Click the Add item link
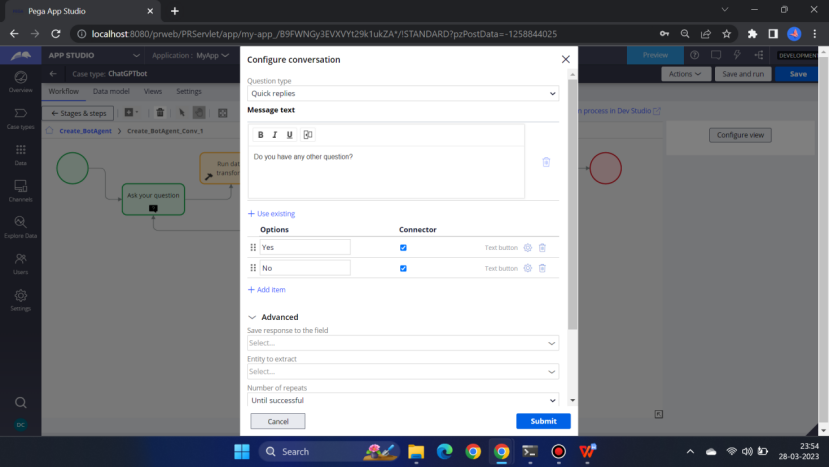This screenshot has width=830, height=467. coord(267,290)
